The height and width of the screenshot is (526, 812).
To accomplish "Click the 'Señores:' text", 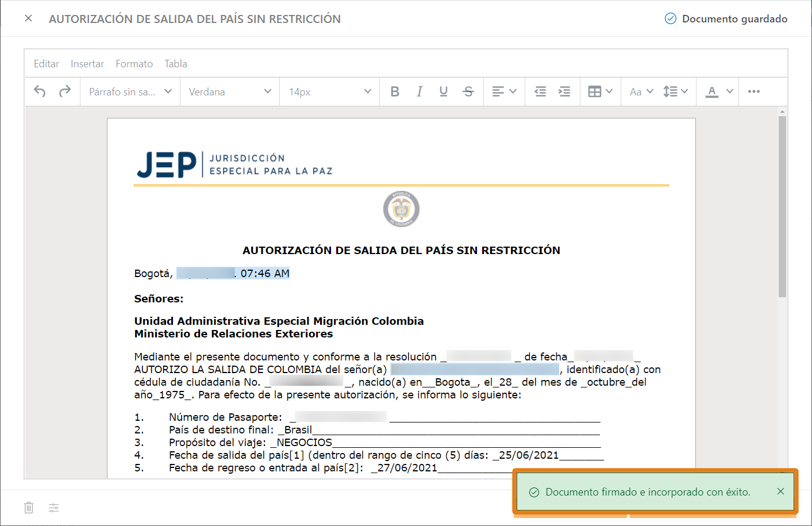I will coord(159,299).
